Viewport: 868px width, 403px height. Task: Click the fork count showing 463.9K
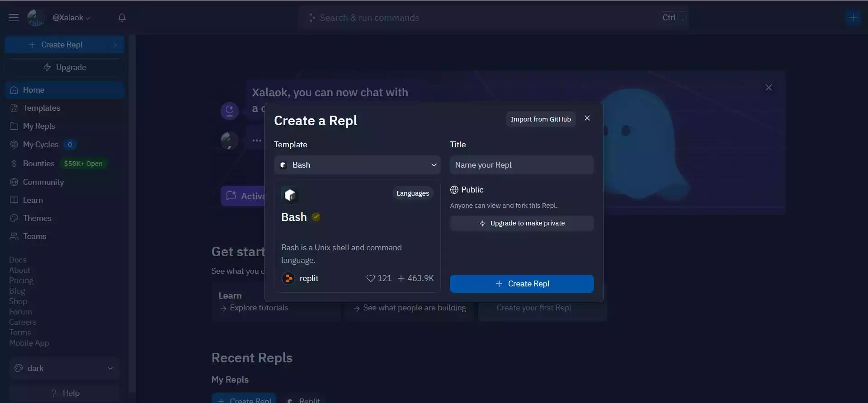[x=415, y=278]
